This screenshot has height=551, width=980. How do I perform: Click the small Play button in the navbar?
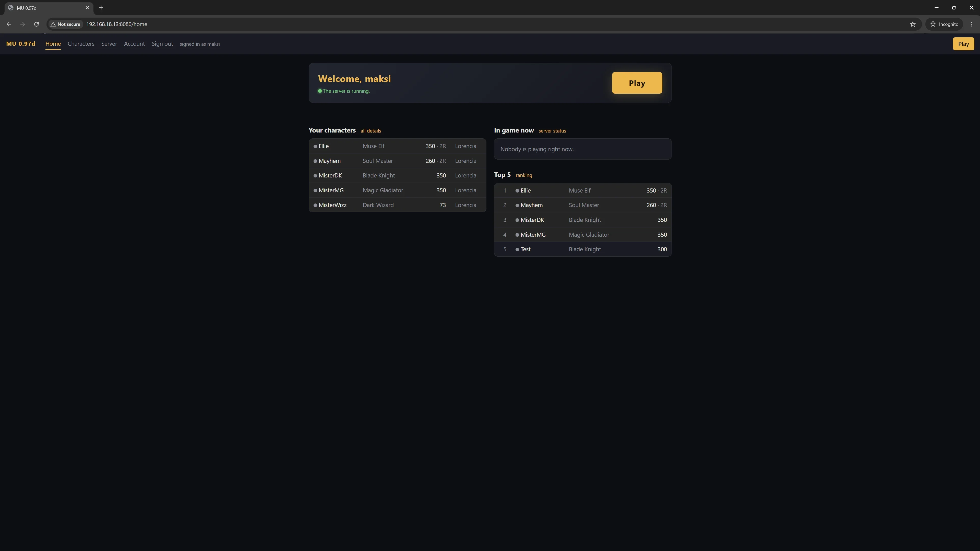pos(963,44)
